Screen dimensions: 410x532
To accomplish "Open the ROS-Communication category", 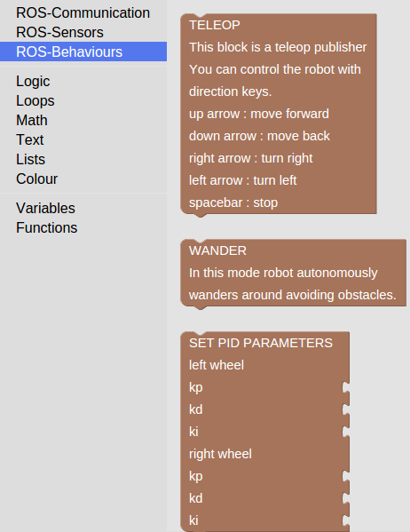I will point(83,13).
